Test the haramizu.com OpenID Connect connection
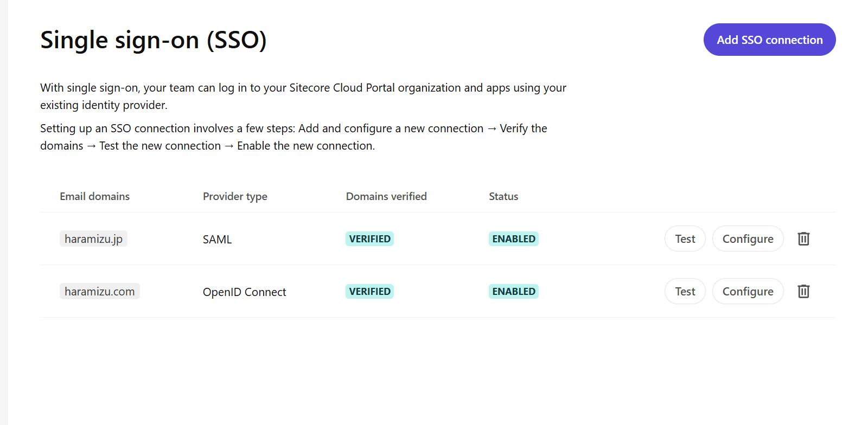Viewport: 868px width, 425px height. click(x=685, y=291)
